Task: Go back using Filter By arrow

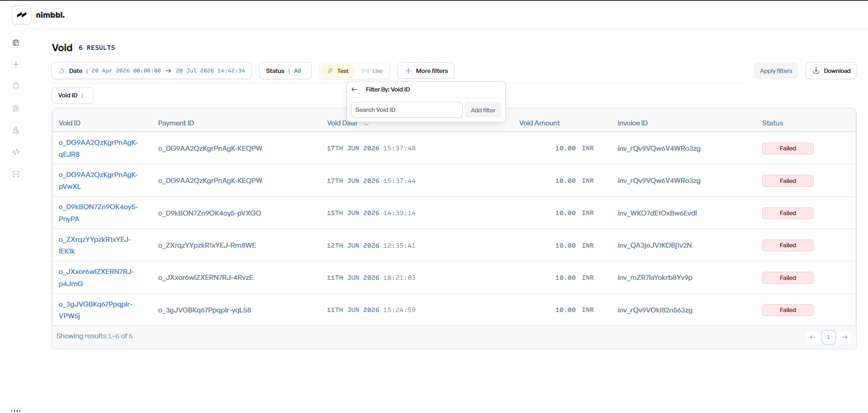Action: pyautogui.click(x=355, y=90)
